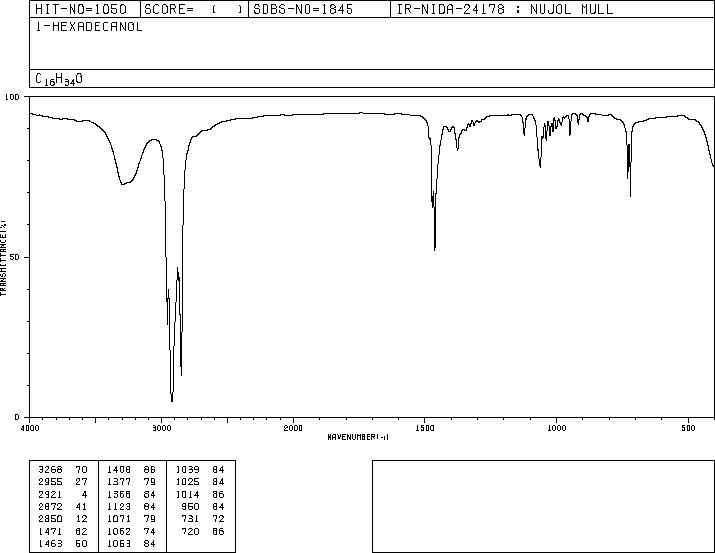
Task: Click transmittance value 72 beside 731
Action: [x=218, y=519]
